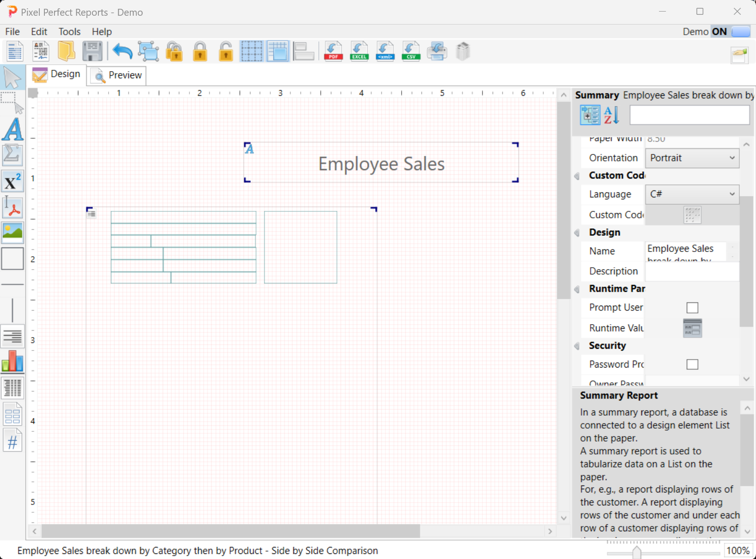The width and height of the screenshot is (756, 559).
Task: Open the Language C# dropdown
Action: tap(692, 194)
